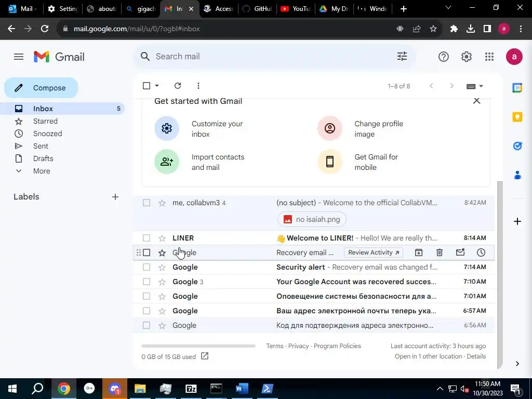Show search options filter icon

pyautogui.click(x=402, y=56)
